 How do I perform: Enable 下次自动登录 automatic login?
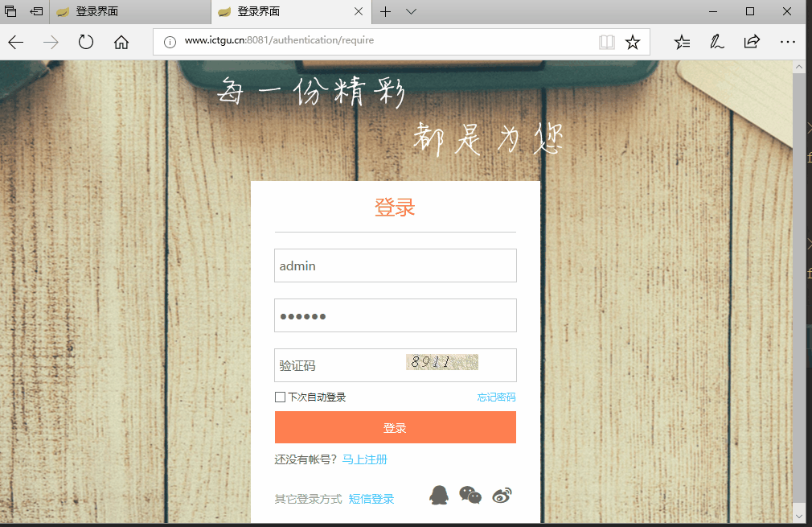(280, 397)
